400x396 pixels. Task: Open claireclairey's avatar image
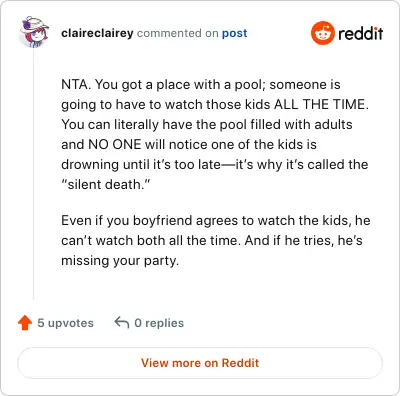click(34, 32)
